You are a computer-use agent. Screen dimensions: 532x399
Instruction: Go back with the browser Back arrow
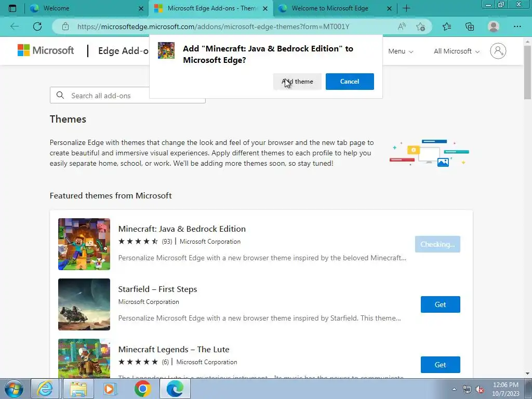[x=15, y=26]
